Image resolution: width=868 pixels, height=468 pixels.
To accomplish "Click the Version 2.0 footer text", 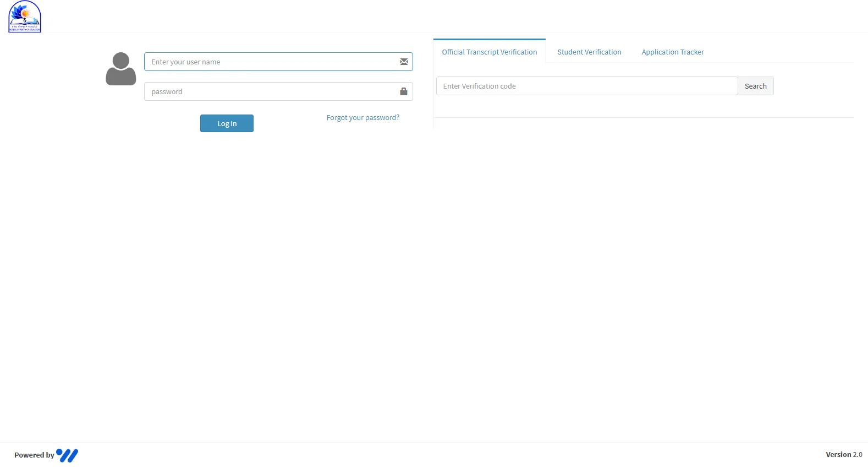I will coord(844,454).
